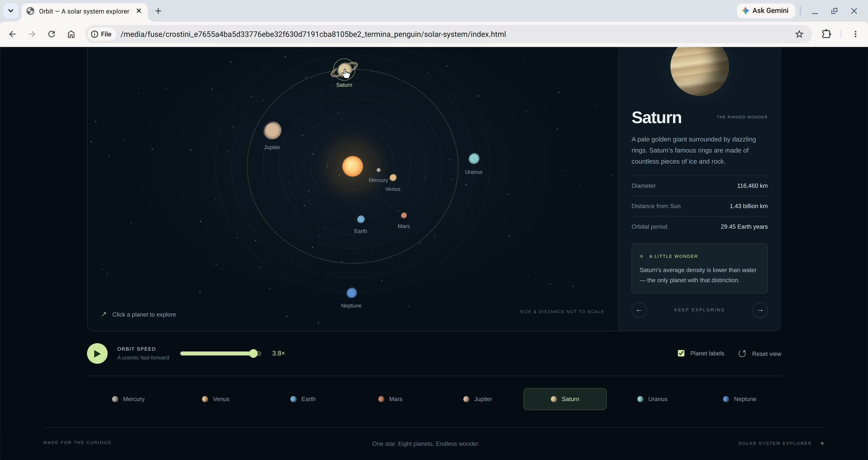Screen dimensions: 868x460
Task: Click the 1.43 billion km distance value
Action: [749, 206]
